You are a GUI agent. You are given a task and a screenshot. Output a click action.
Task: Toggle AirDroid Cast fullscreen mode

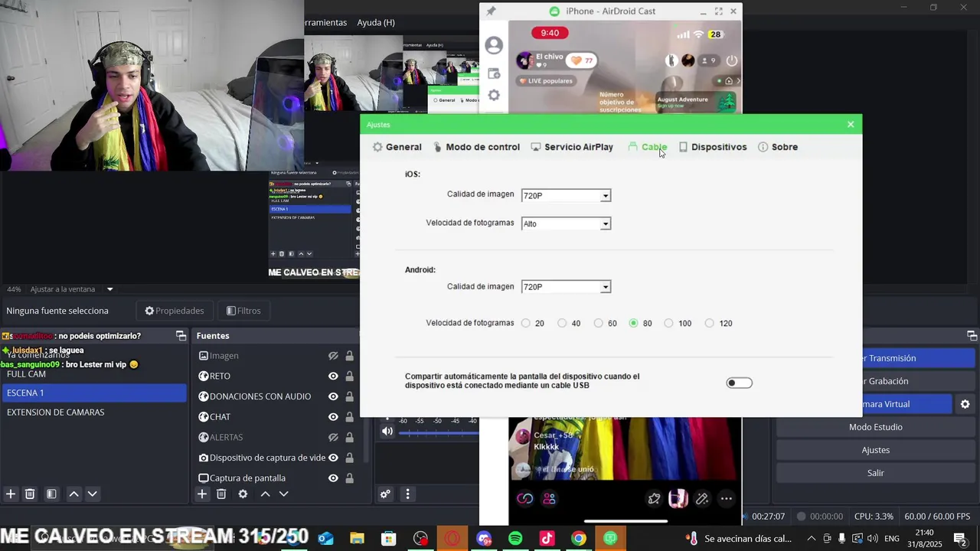pos(718,11)
